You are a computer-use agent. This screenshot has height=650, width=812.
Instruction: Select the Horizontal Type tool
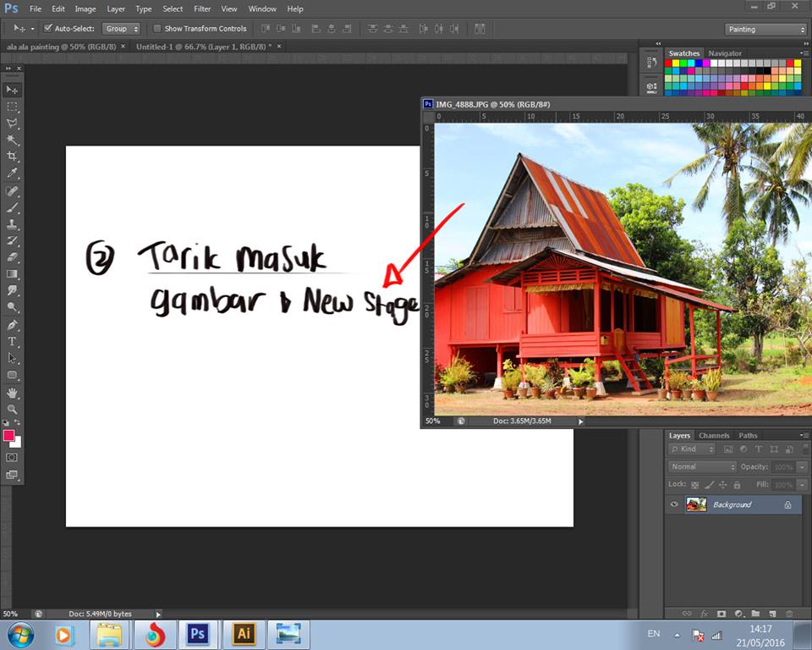(x=12, y=341)
